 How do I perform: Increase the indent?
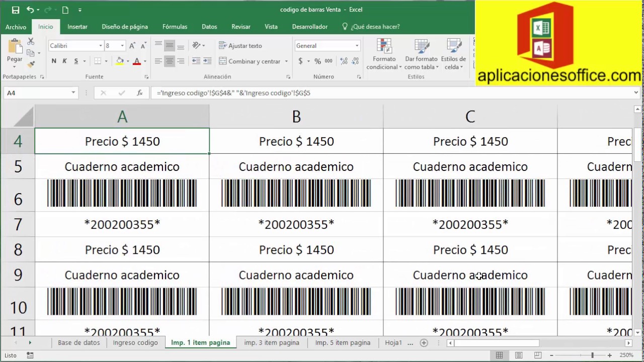(x=207, y=61)
